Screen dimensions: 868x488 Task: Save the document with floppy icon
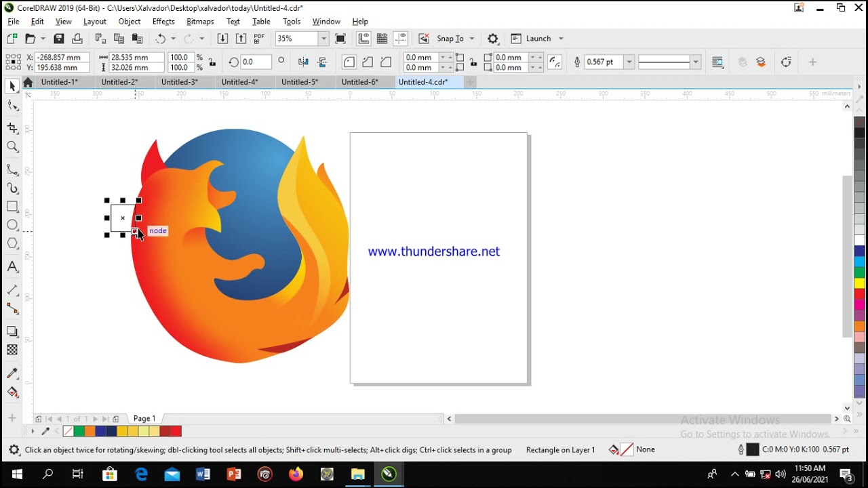pyautogui.click(x=59, y=39)
